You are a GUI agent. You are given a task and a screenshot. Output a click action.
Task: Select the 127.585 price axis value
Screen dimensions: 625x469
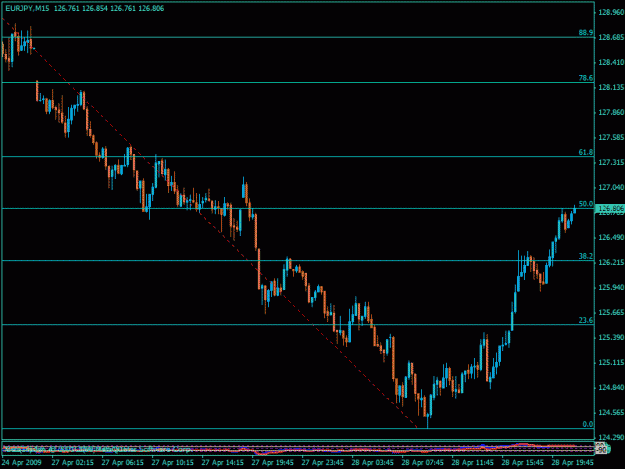(x=611, y=137)
